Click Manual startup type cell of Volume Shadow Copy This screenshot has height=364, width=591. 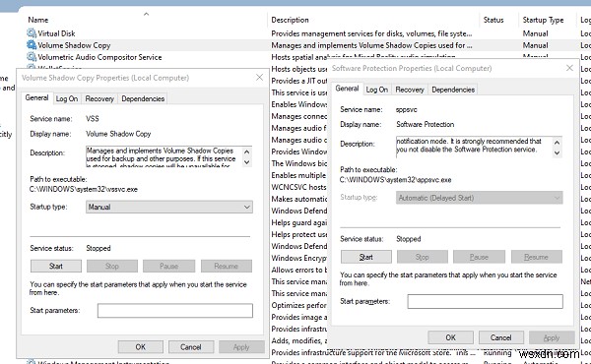click(535, 45)
